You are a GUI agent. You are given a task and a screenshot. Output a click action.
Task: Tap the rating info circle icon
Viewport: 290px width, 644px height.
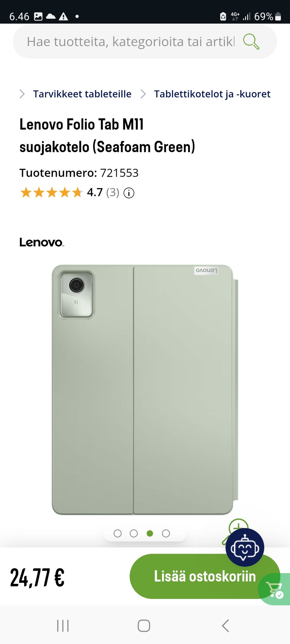coord(129,193)
